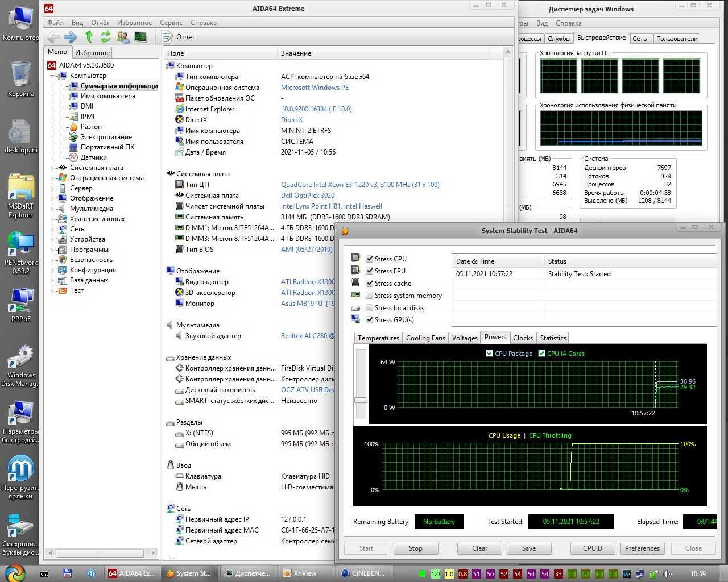Click the horizontal scrollbar in tree panel
The image size is (728, 582).
click(102, 552)
